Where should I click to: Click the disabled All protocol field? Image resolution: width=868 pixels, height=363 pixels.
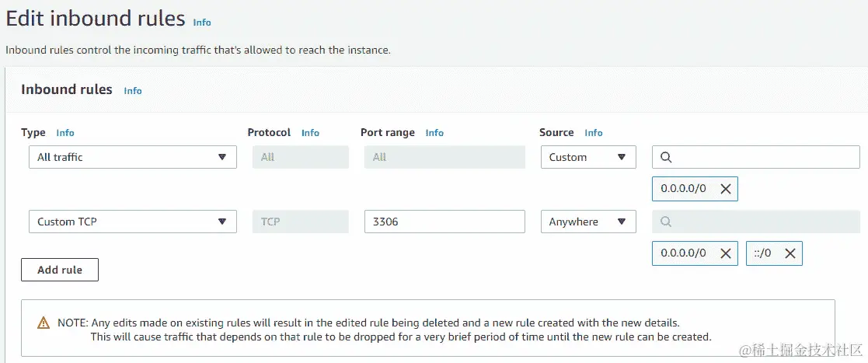(x=301, y=157)
